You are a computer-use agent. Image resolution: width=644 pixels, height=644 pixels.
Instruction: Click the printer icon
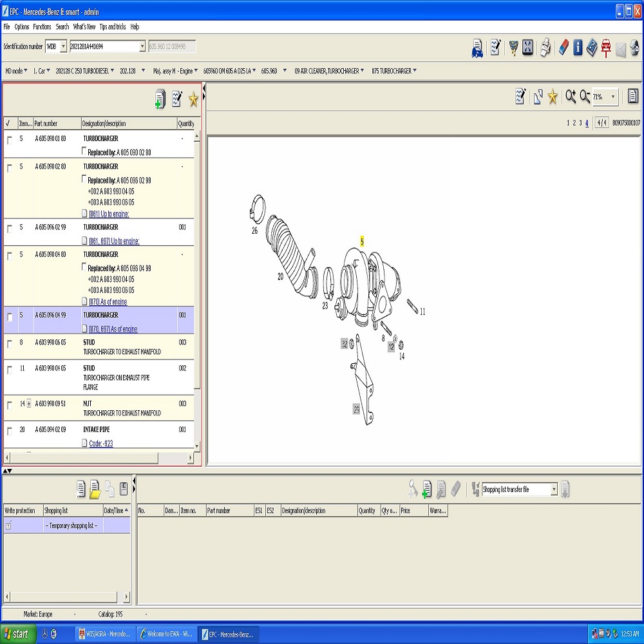click(545, 48)
